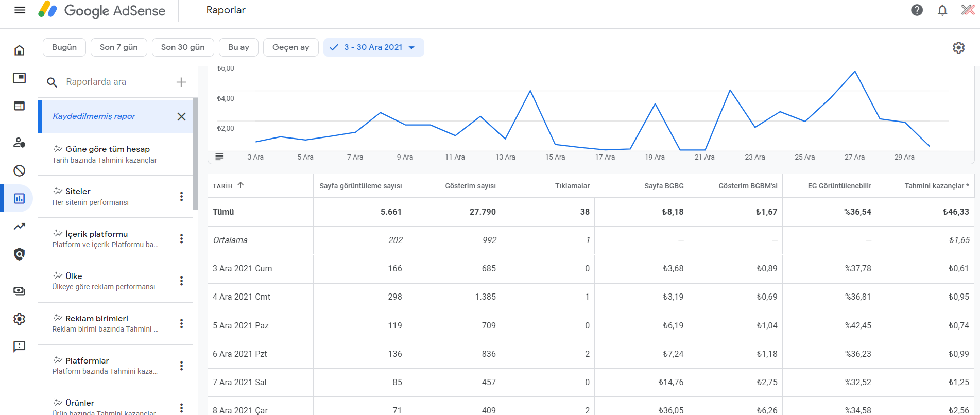Select the Son 7 gün range

(x=118, y=47)
